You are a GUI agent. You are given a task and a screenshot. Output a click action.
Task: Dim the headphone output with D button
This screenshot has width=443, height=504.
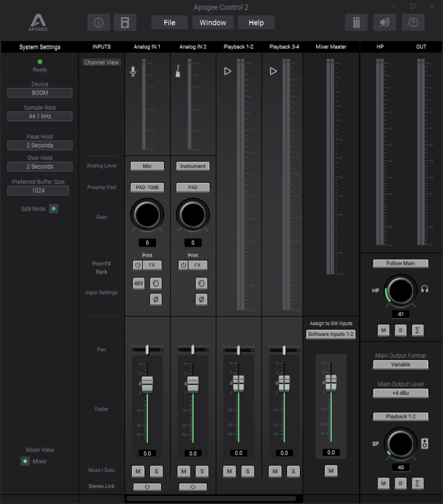pyautogui.click(x=400, y=330)
